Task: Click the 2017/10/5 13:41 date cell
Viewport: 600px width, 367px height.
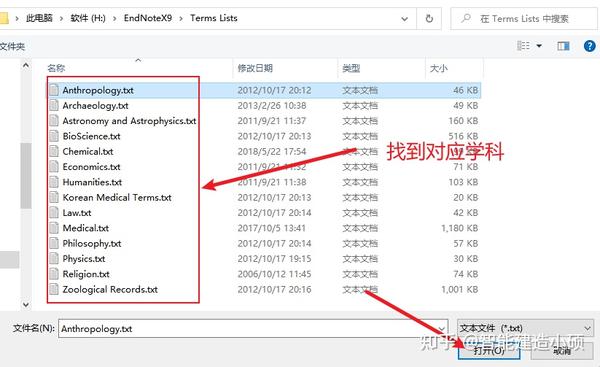Action: click(x=272, y=228)
